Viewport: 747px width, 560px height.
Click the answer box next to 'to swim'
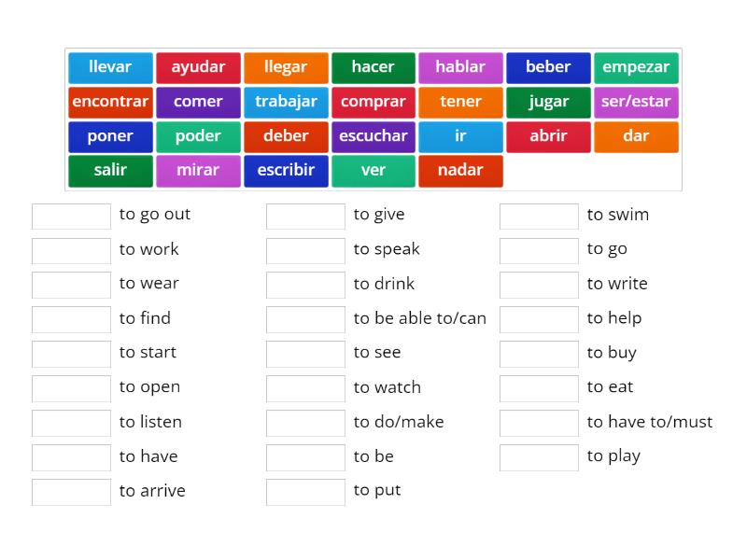539,215
